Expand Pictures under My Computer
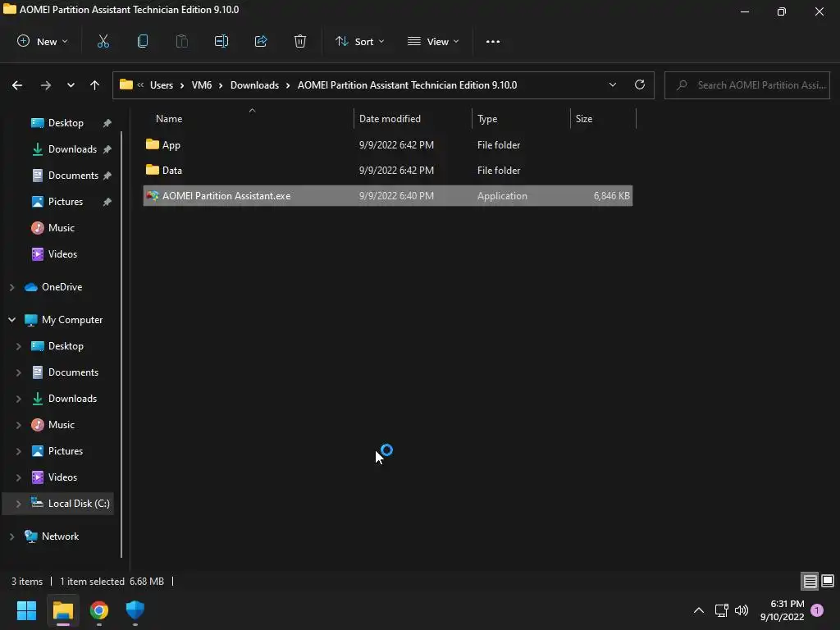This screenshot has width=840, height=630. [x=18, y=451]
